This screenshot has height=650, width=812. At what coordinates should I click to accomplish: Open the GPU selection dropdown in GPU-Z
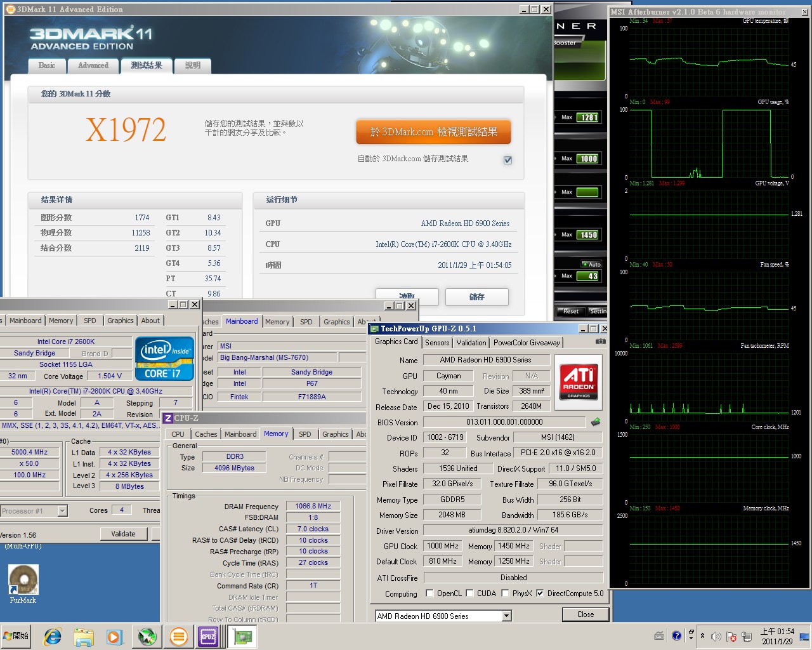[x=506, y=616]
